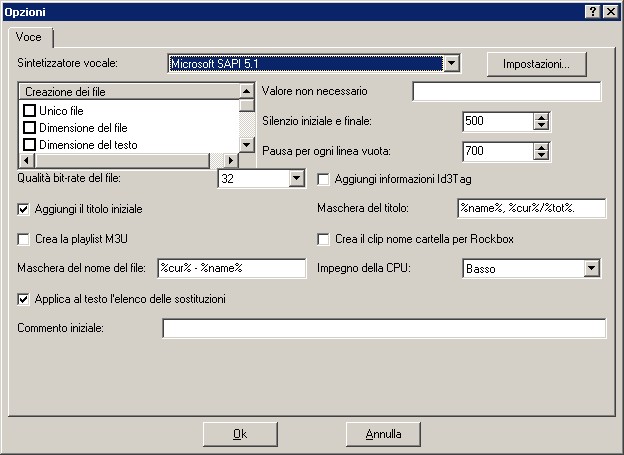Viewport: 624px width, 455px height.
Task: Check the Unico file option
Action: (x=30, y=110)
